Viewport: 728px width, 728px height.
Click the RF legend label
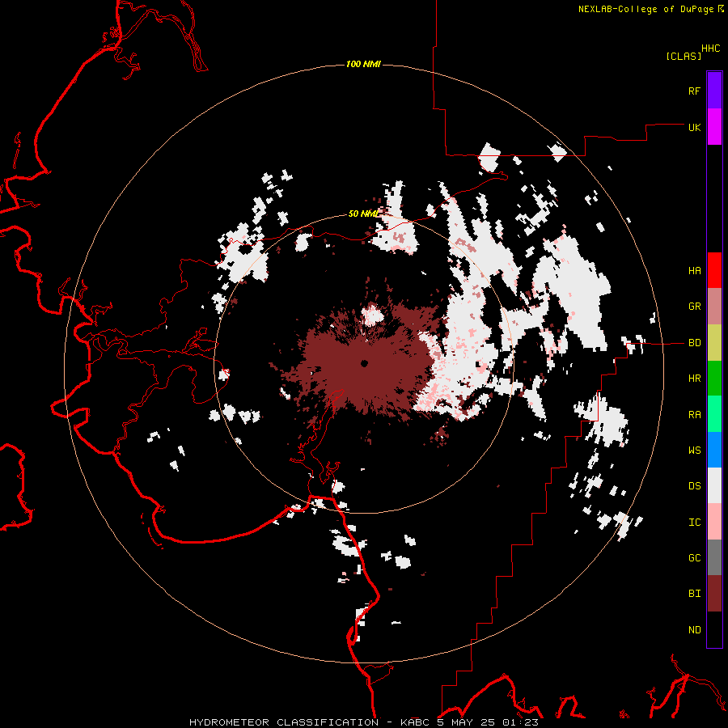pos(694,91)
